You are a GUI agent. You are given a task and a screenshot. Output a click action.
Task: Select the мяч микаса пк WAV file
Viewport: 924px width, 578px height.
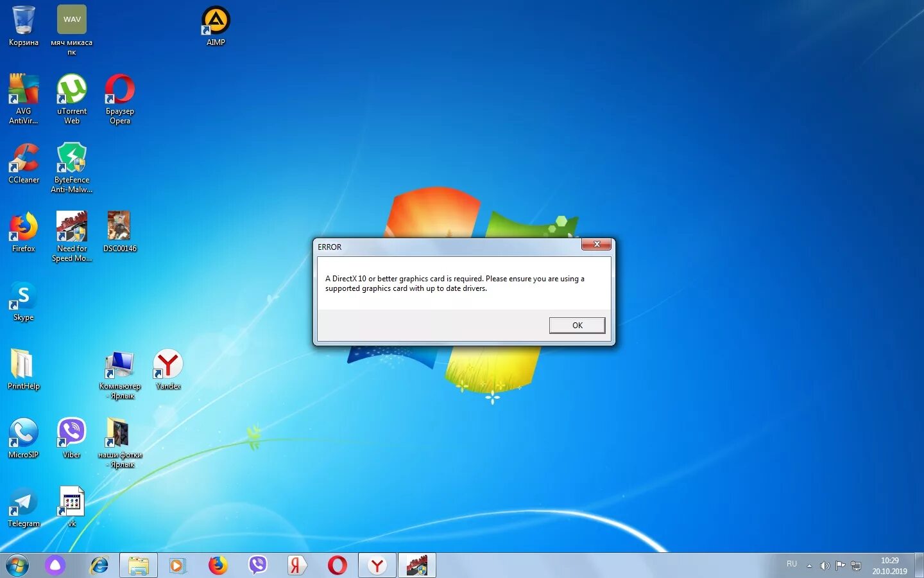(x=72, y=30)
